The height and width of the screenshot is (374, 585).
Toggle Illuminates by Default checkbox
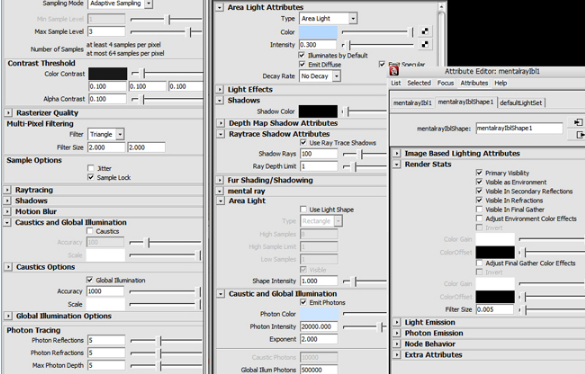pos(302,55)
